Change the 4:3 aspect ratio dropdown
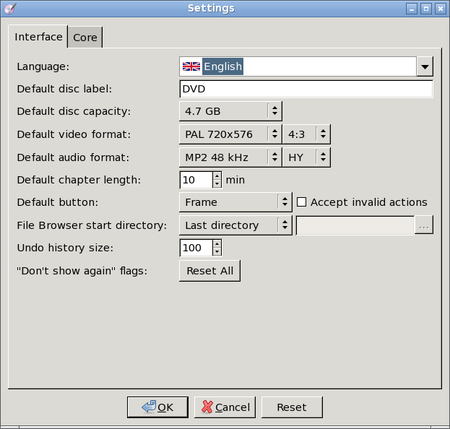The image size is (450, 429). (306, 134)
